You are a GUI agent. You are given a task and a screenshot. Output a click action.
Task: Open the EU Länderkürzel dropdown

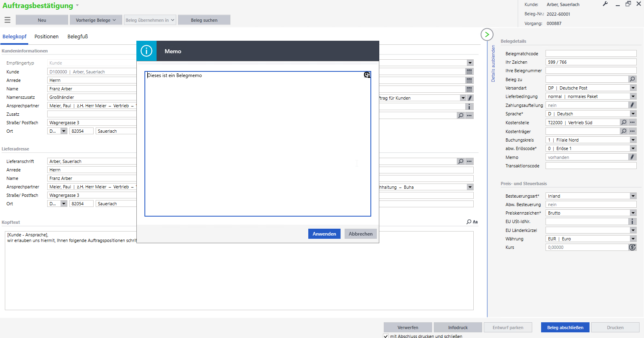coord(633,230)
